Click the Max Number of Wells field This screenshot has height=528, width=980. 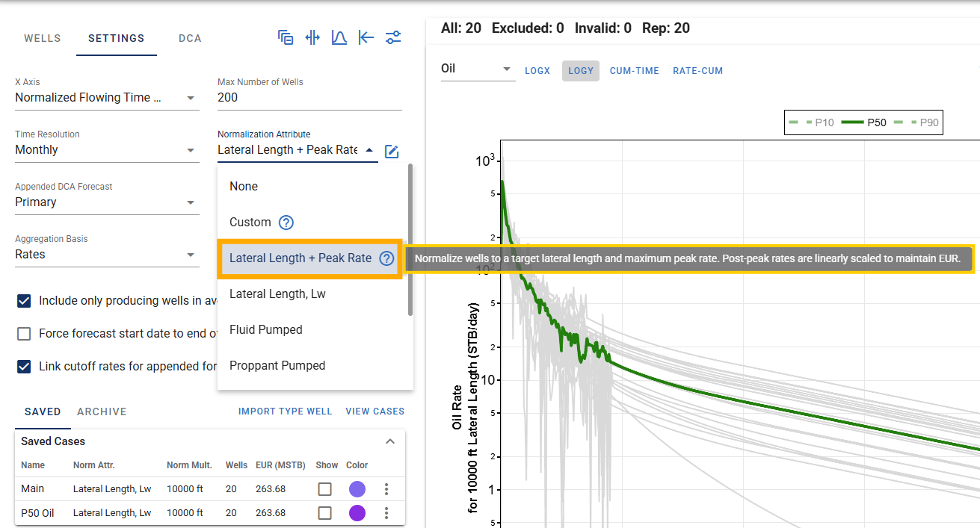[x=309, y=98]
